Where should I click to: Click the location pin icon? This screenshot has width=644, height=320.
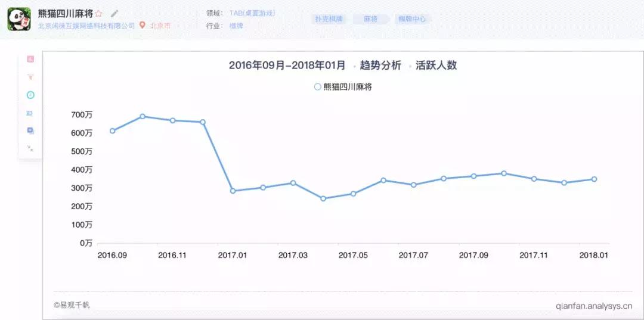pyautogui.click(x=142, y=26)
